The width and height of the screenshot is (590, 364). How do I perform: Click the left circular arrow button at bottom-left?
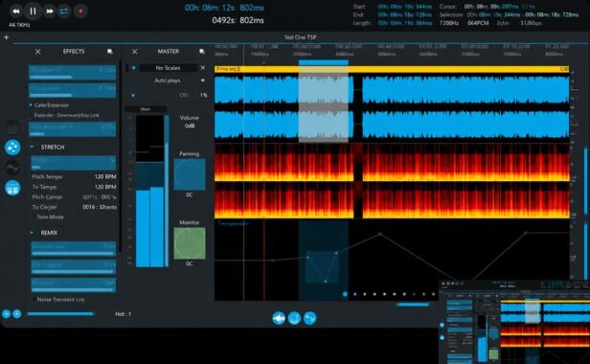[x=7, y=314]
